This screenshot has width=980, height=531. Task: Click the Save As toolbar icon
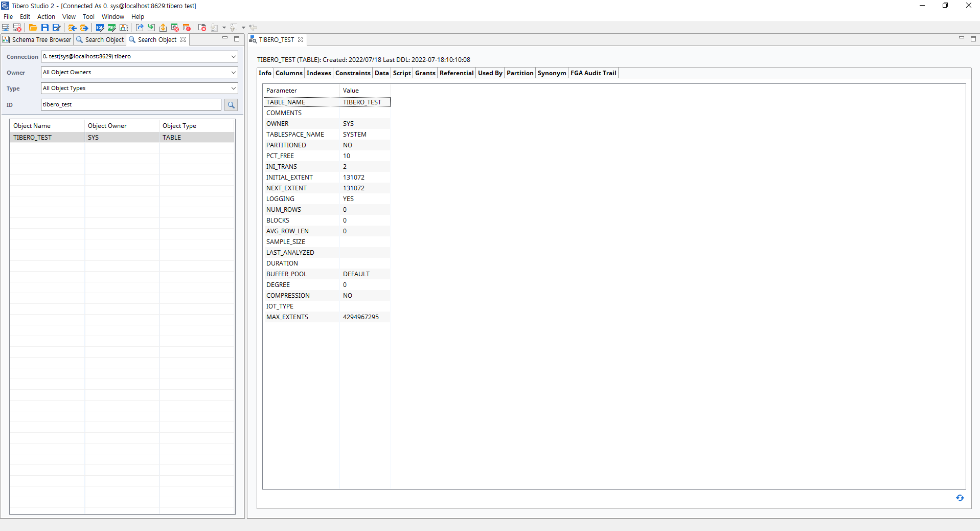(x=56, y=28)
